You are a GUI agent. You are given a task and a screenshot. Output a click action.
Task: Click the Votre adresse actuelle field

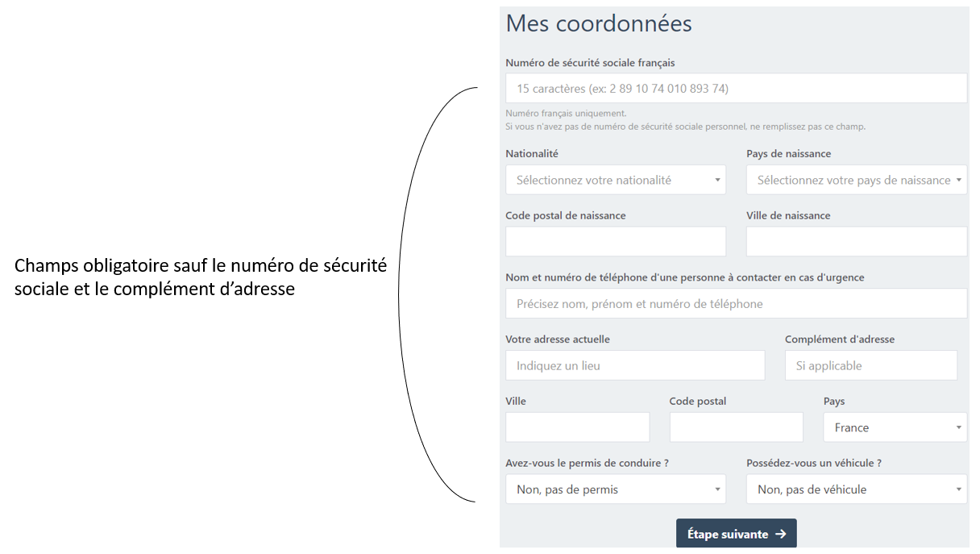635,365
